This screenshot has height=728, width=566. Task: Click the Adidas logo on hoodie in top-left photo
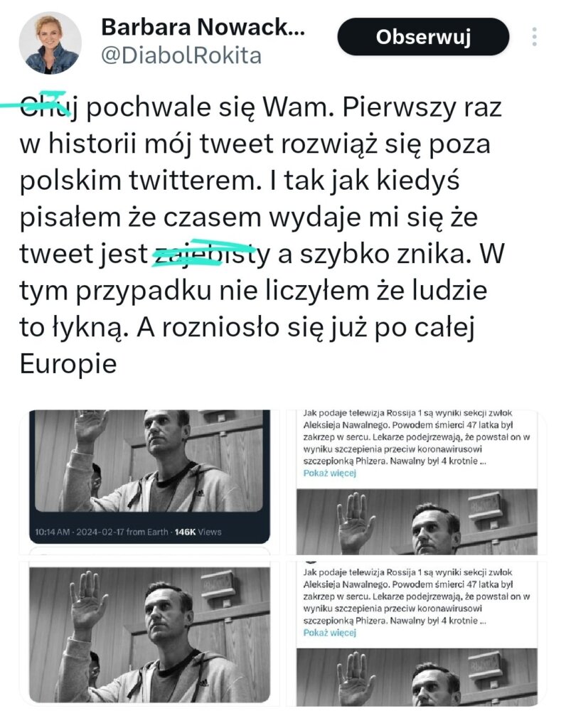[x=200, y=491]
